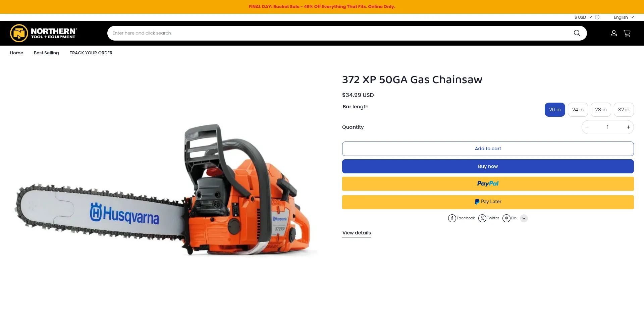Increase quantity with plus button
The height and width of the screenshot is (333, 644).
tap(629, 127)
